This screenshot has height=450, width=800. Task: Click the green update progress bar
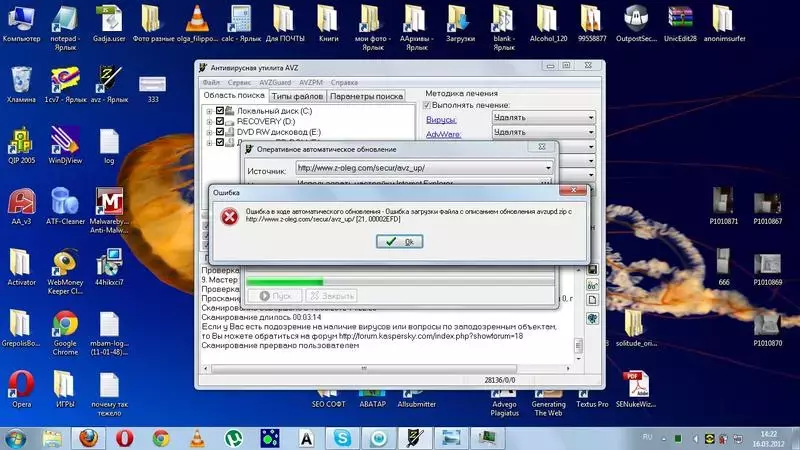(x=285, y=282)
